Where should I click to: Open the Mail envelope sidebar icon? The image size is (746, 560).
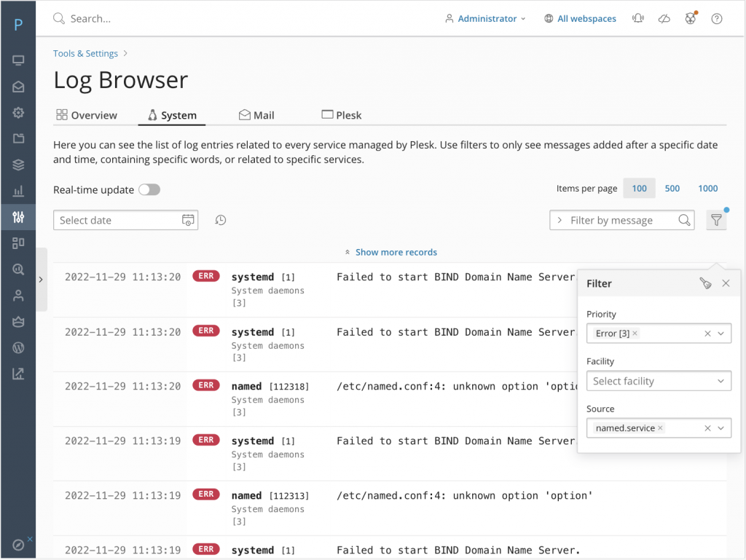tap(18, 87)
